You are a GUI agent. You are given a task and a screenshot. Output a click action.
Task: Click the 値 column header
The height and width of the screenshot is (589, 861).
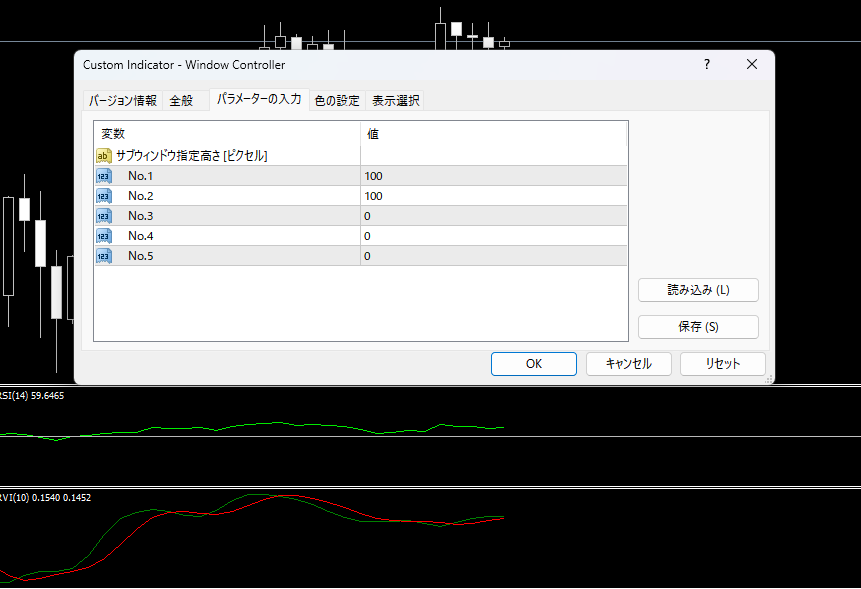point(494,134)
